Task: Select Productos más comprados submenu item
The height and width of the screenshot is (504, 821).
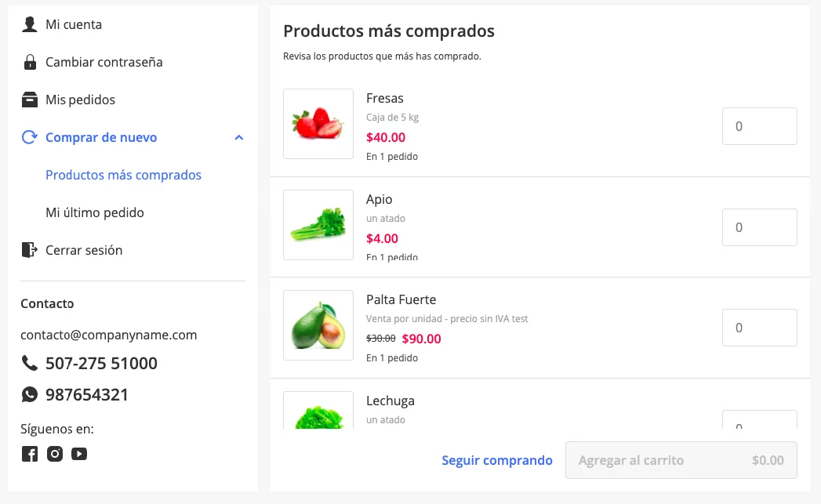Action: coord(123,175)
